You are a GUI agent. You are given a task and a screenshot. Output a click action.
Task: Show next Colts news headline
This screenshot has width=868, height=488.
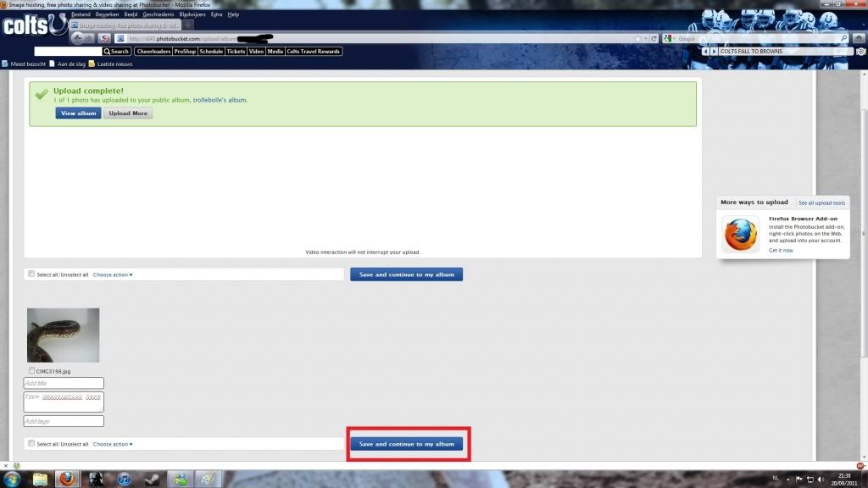coord(714,52)
